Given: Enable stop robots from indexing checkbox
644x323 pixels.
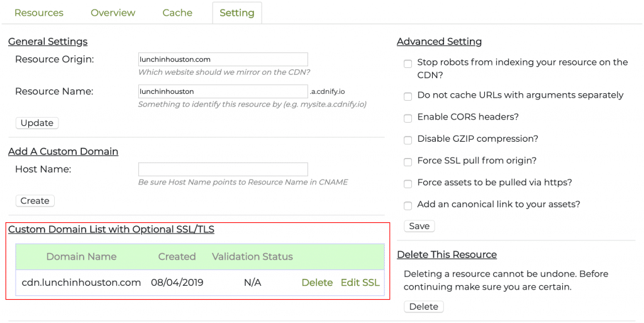Looking at the screenshot, I should [408, 63].
